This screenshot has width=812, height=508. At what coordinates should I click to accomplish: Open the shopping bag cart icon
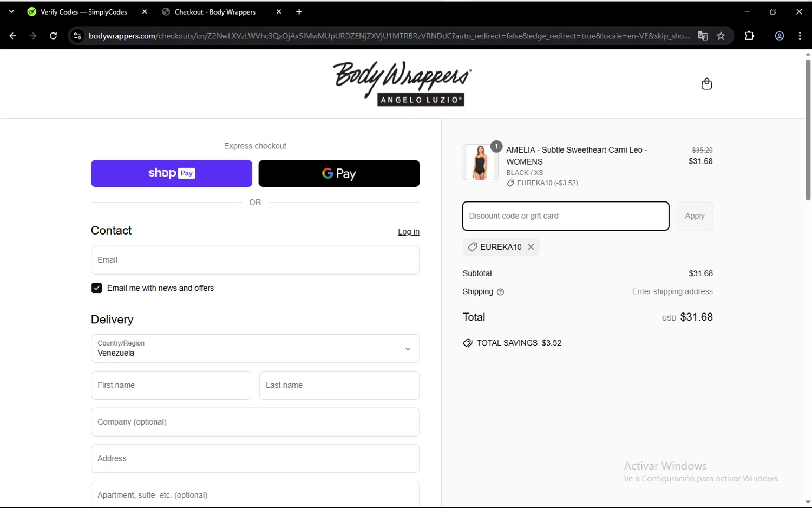coord(706,84)
